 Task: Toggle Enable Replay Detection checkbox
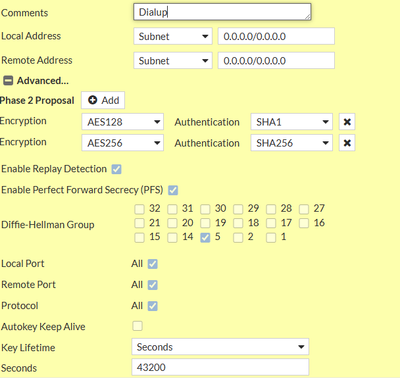tap(116, 169)
